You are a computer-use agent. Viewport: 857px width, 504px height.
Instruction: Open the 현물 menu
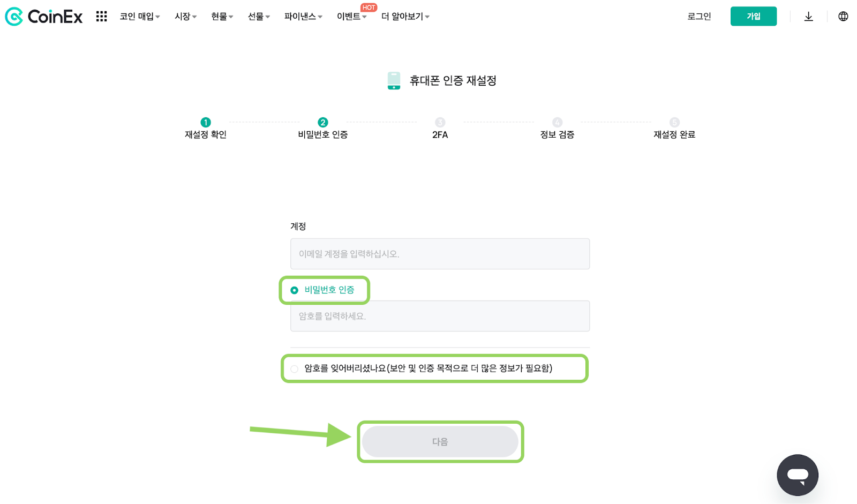pyautogui.click(x=222, y=17)
